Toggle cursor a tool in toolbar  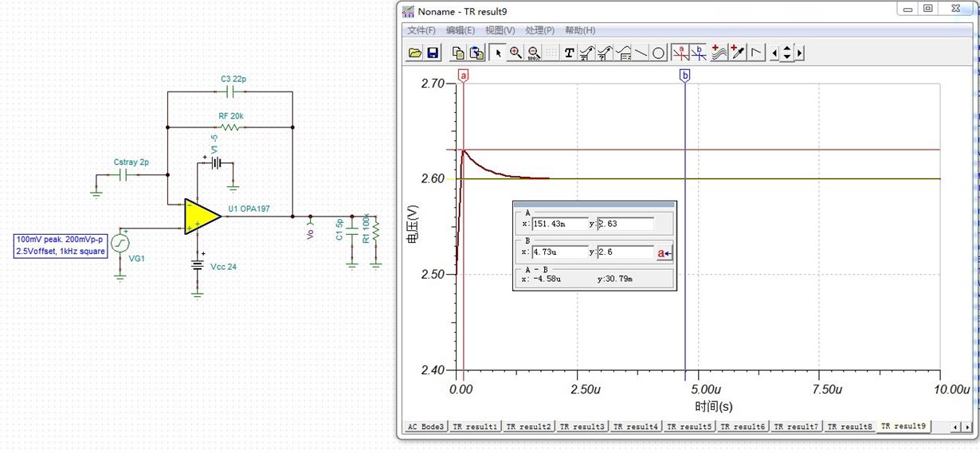pos(681,53)
